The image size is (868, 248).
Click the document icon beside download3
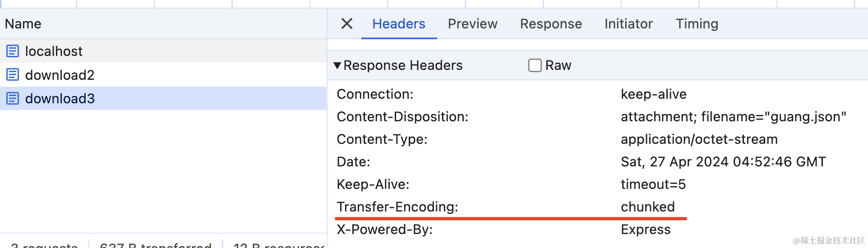tap(13, 98)
